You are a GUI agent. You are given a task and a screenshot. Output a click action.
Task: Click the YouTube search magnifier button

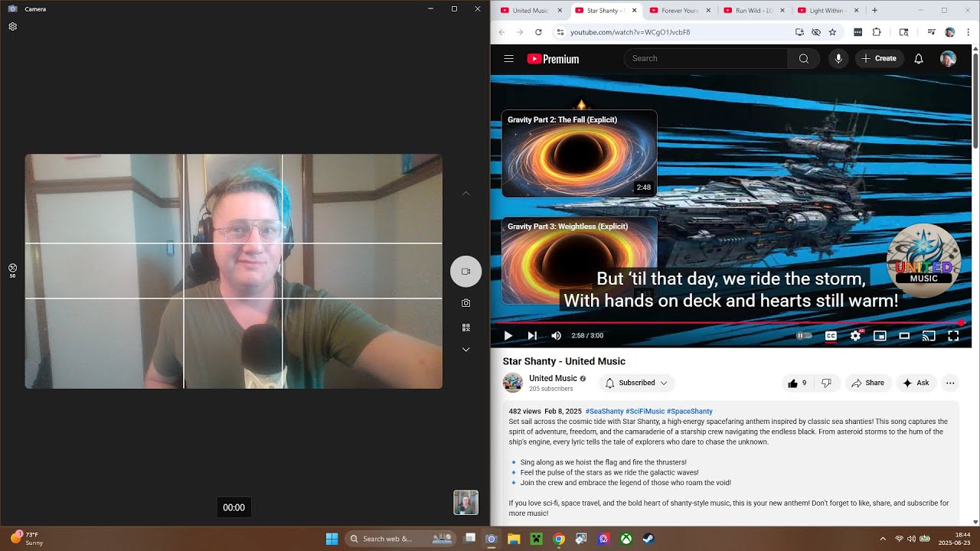pos(803,58)
